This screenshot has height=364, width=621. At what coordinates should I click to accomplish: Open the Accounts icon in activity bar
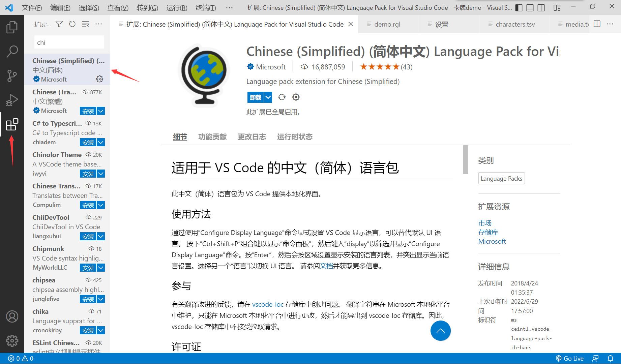[12, 316]
